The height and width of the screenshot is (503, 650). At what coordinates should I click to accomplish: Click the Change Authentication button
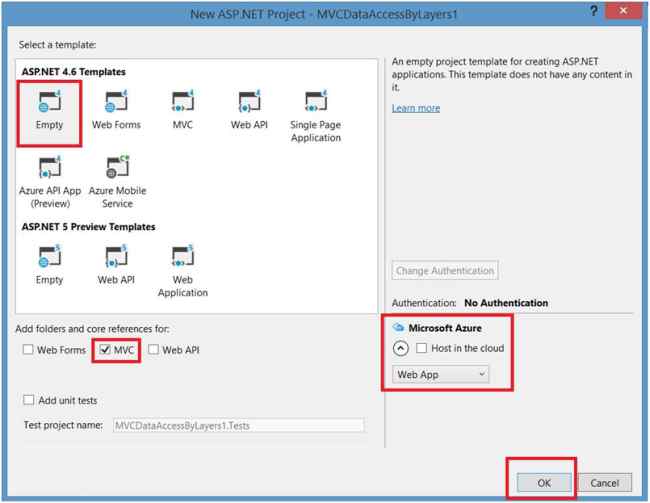click(x=445, y=271)
